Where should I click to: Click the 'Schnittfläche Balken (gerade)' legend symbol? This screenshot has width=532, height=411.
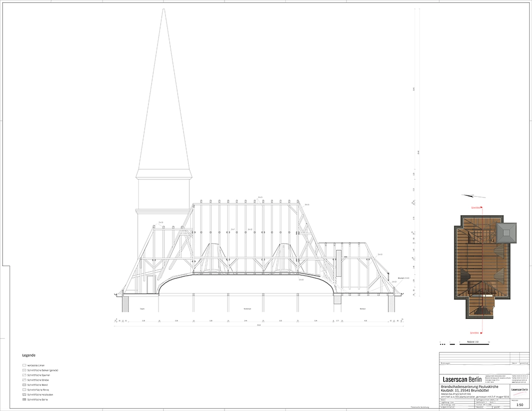click(24, 370)
